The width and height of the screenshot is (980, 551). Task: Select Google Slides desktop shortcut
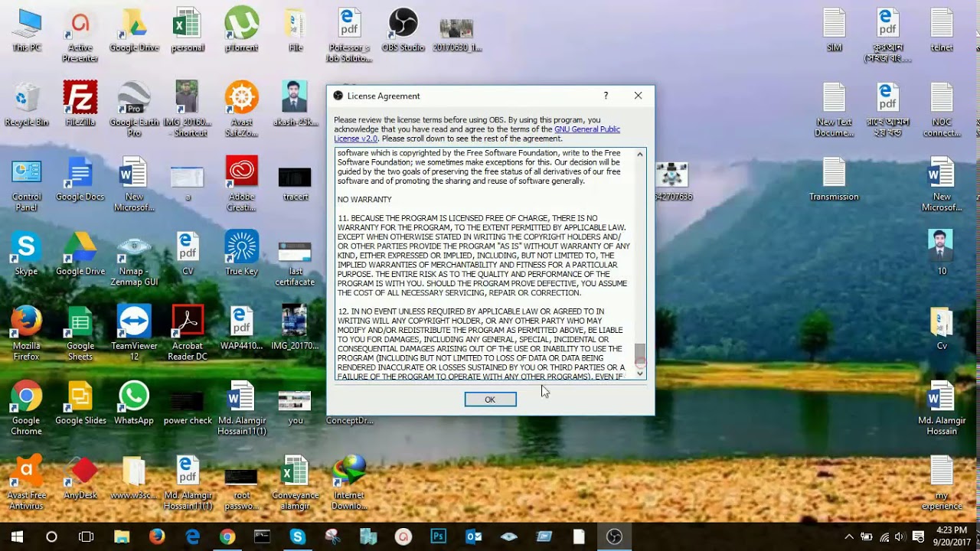[x=80, y=403]
